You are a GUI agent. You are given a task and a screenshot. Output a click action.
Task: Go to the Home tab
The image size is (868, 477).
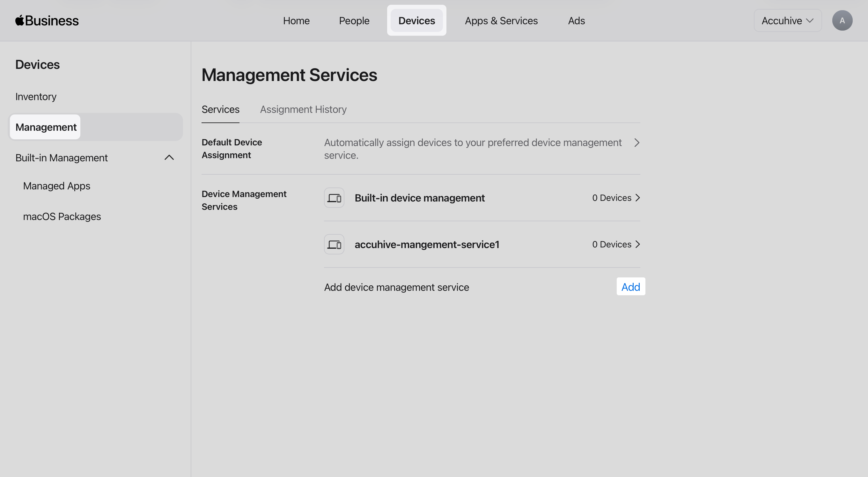296,20
